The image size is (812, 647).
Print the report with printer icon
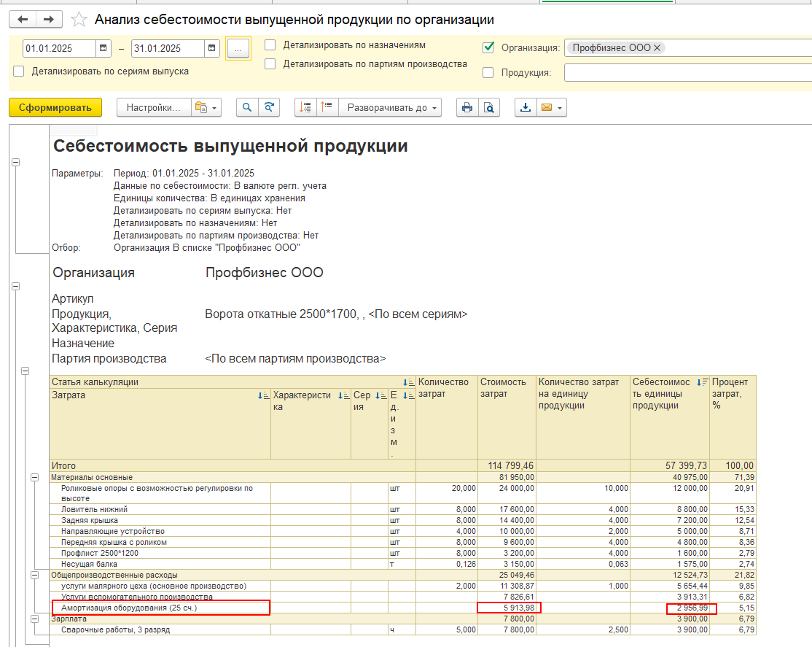(467, 107)
